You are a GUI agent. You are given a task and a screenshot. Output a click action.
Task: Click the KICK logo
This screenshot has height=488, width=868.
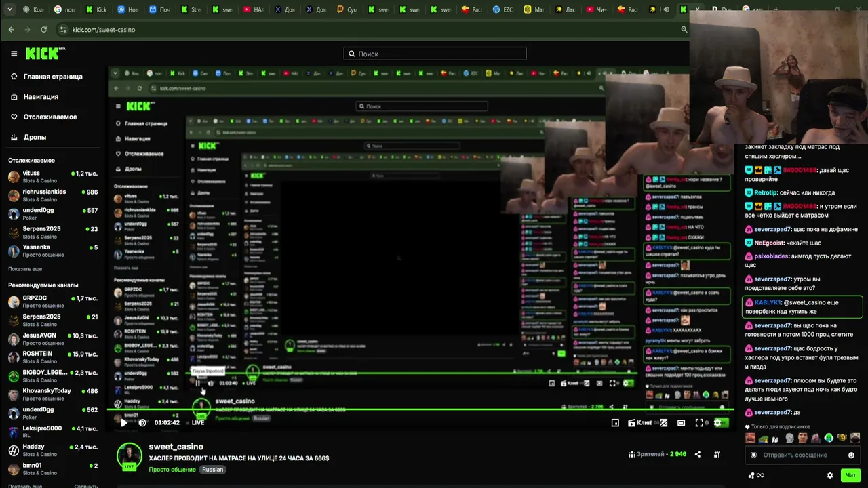click(x=44, y=54)
